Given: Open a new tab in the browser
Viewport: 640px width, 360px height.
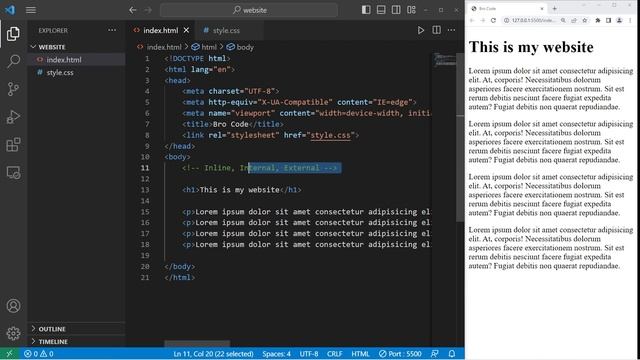Looking at the screenshot, I should tap(554, 9).
